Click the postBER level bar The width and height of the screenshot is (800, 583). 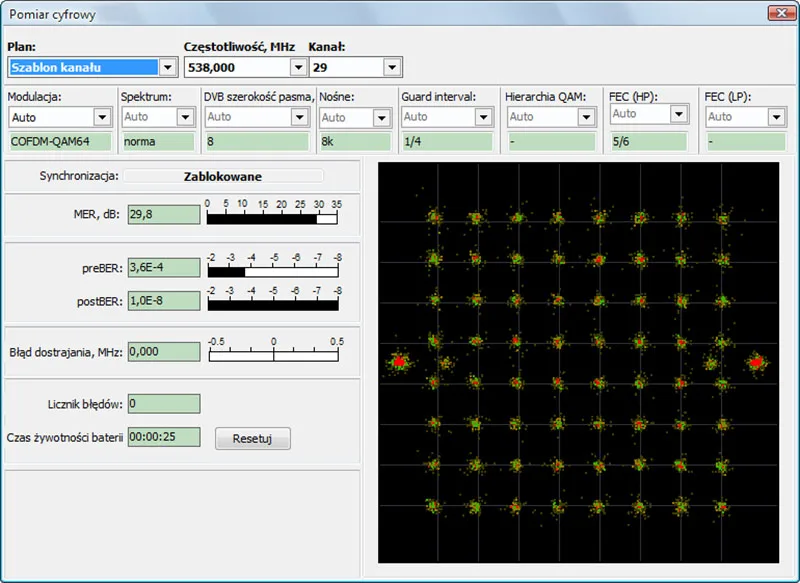point(273,305)
